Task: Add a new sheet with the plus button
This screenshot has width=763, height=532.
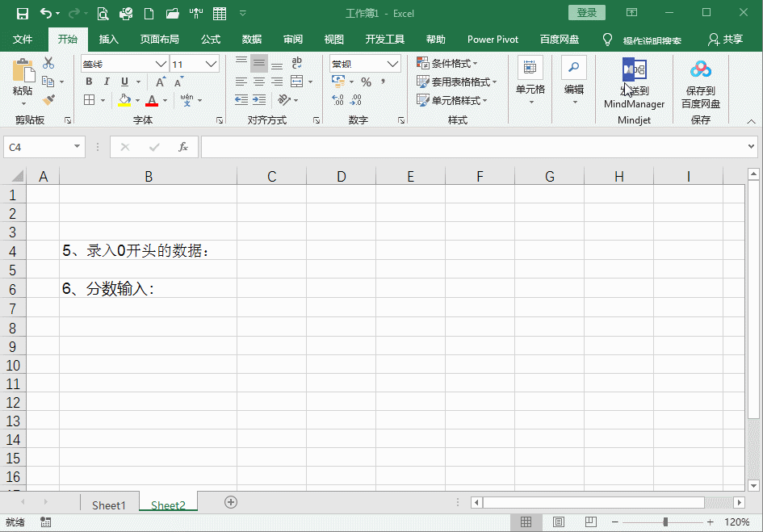Action: (x=230, y=502)
